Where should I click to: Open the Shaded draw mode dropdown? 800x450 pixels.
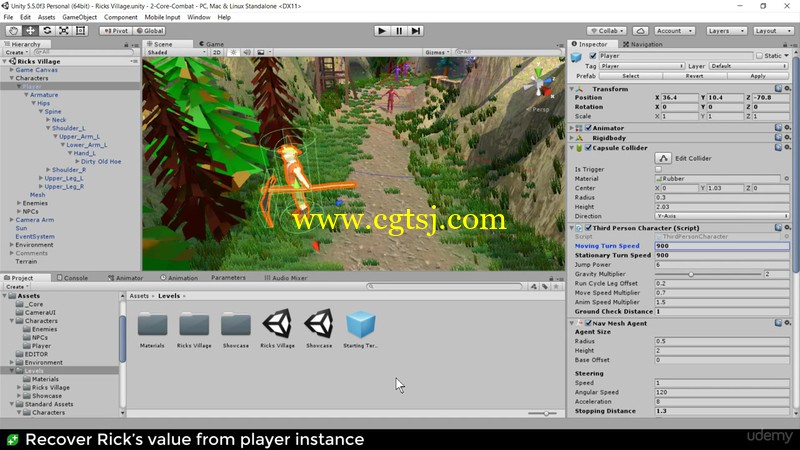(x=176, y=52)
